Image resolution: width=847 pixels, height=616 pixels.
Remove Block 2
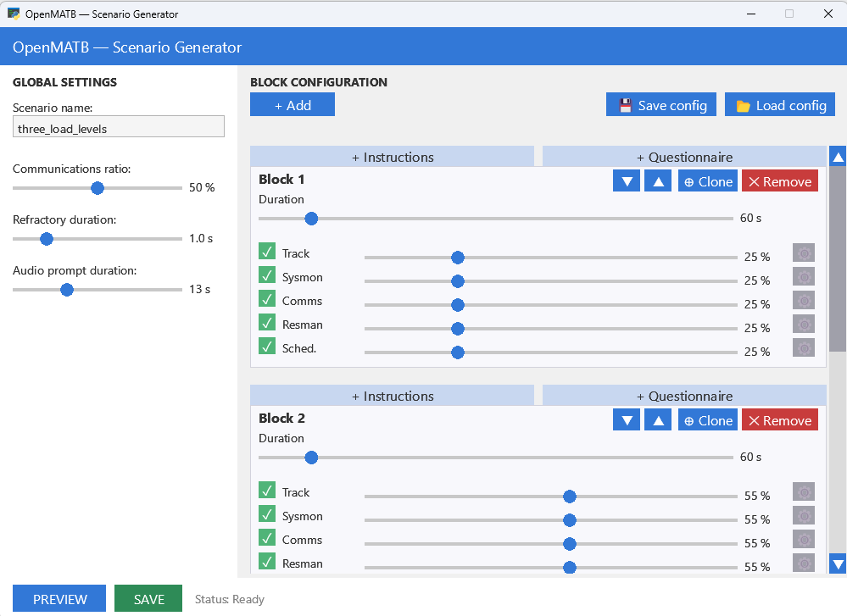(780, 420)
